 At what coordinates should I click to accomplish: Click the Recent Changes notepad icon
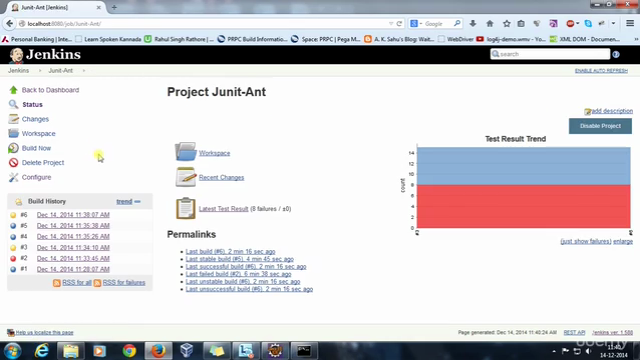point(186,177)
